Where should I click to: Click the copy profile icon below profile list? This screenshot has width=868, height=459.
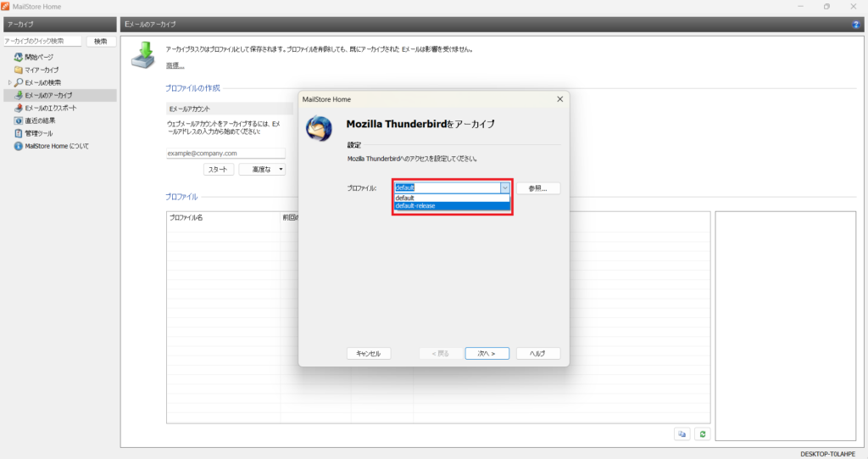682,434
